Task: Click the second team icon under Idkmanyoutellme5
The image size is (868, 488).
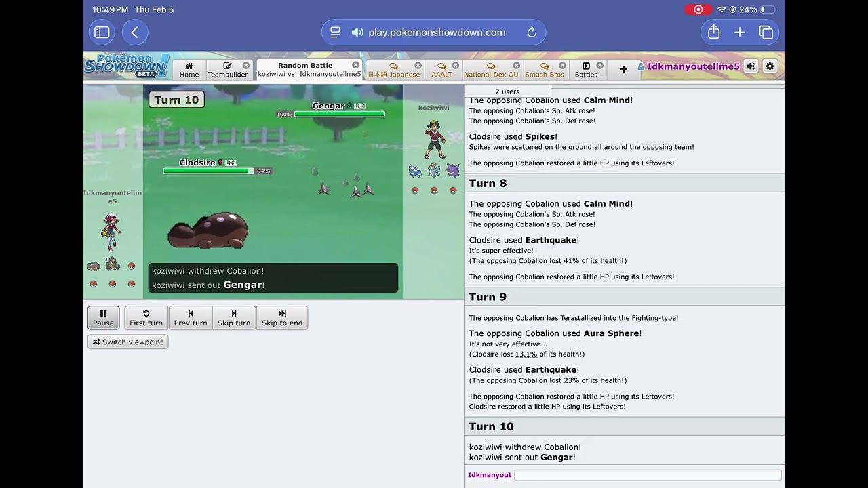Action: coord(113,264)
